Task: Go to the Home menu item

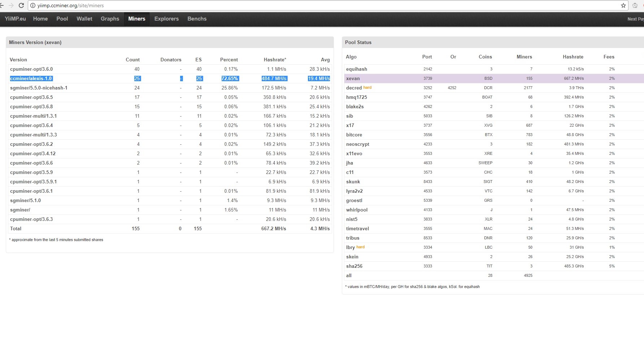Action: click(x=40, y=19)
